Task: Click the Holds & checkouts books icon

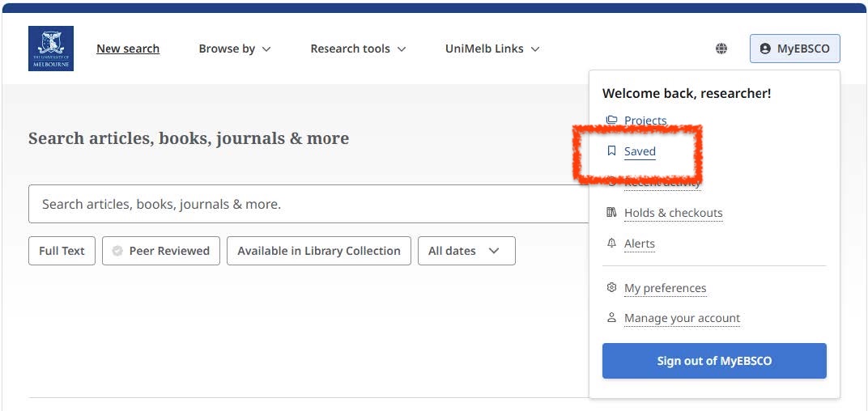Action: (x=611, y=213)
